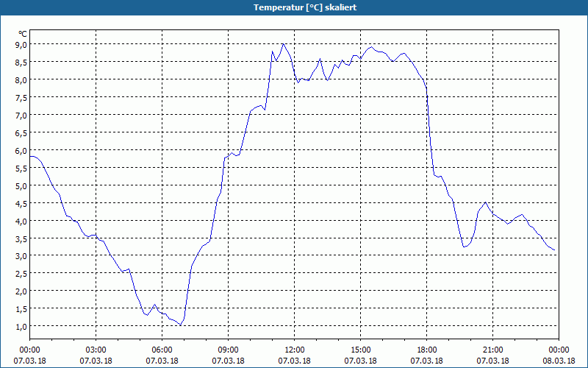
Task: Select the "8,0" y-axis tick label
Action: tap(21, 80)
